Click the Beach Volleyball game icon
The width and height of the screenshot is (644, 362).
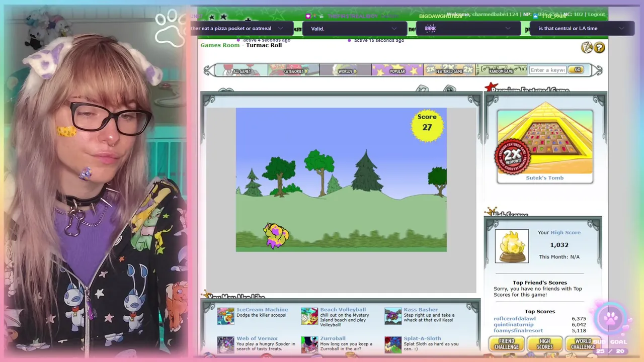click(309, 316)
